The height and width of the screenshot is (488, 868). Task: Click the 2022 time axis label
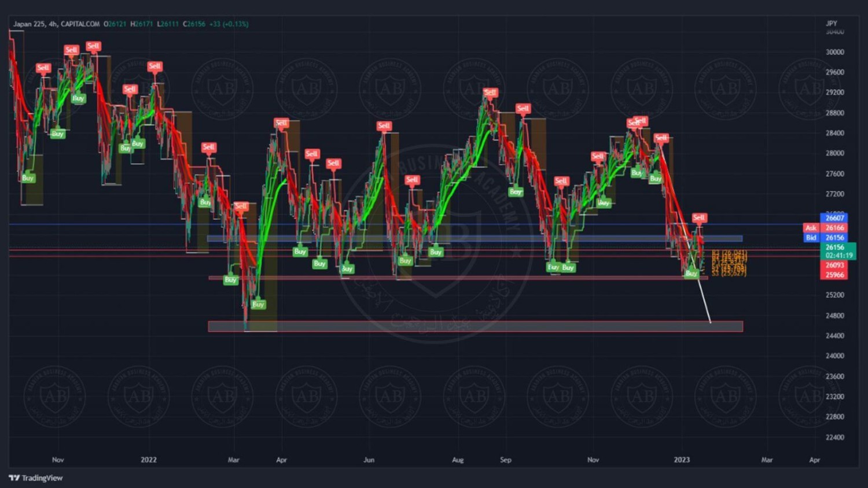(149, 460)
